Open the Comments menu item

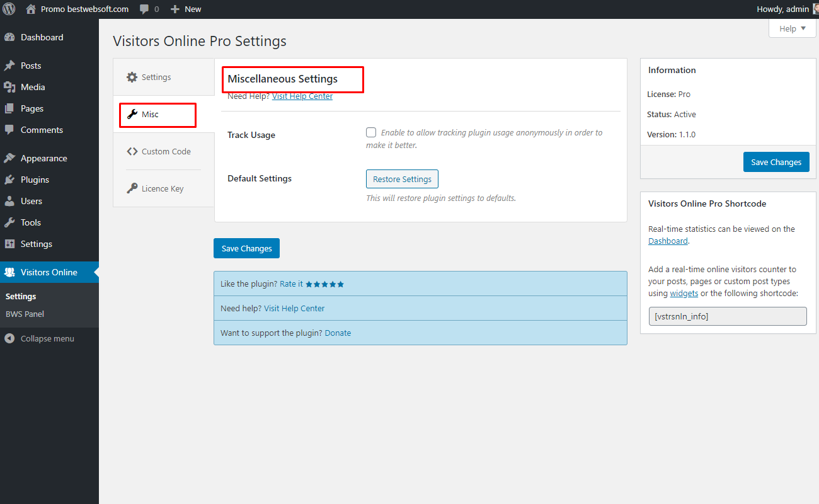click(49, 130)
